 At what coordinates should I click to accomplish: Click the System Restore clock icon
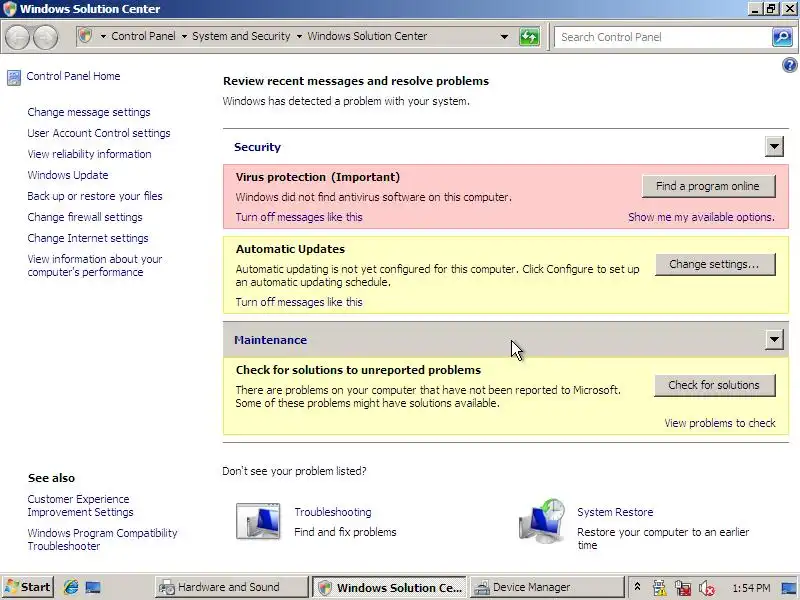point(542,520)
